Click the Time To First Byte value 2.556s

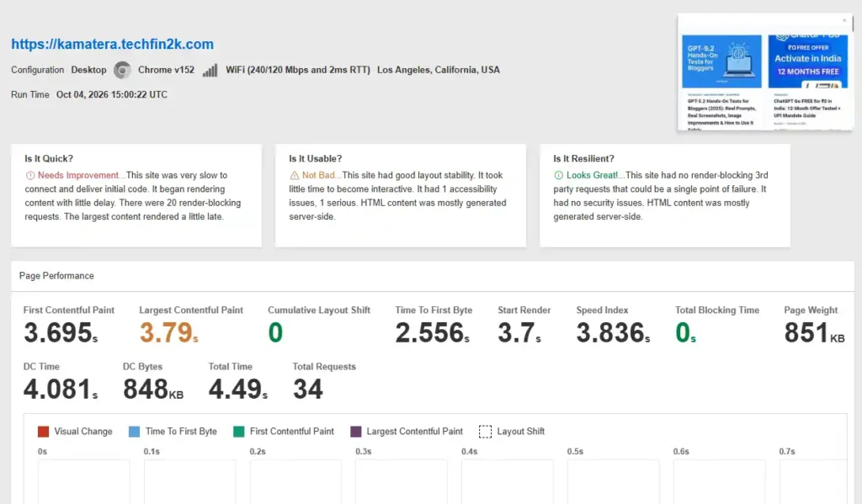pos(432,332)
